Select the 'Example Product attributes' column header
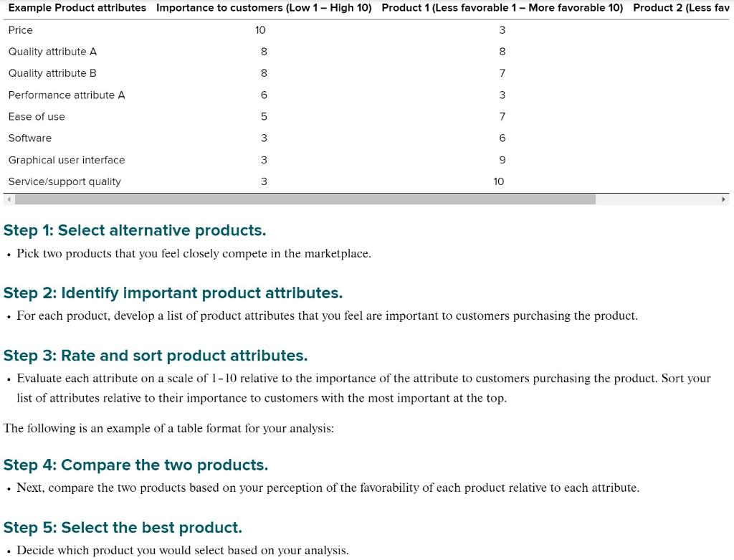 point(74,8)
